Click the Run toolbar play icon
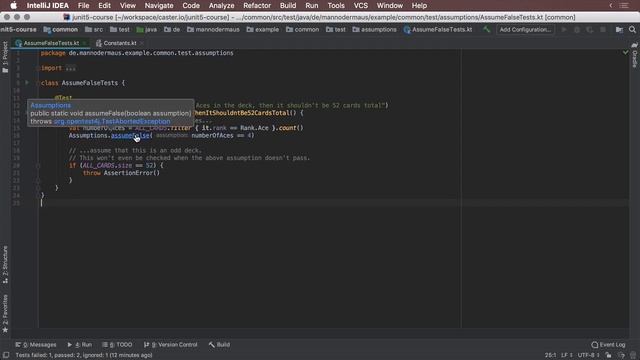Image resolution: width=640 pixels, height=360 pixels. coord(564,29)
